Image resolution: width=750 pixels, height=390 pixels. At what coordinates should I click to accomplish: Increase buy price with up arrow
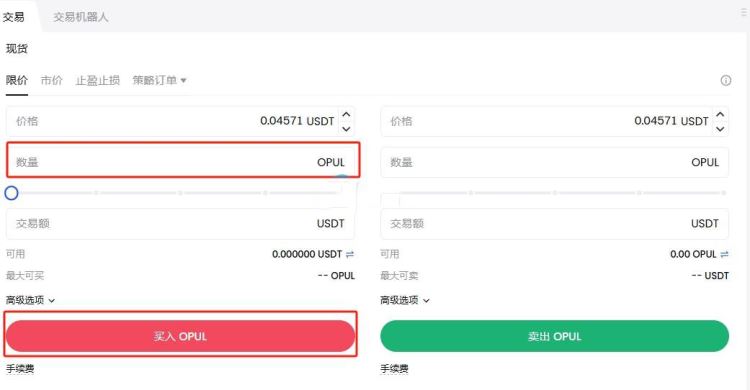coord(346,114)
